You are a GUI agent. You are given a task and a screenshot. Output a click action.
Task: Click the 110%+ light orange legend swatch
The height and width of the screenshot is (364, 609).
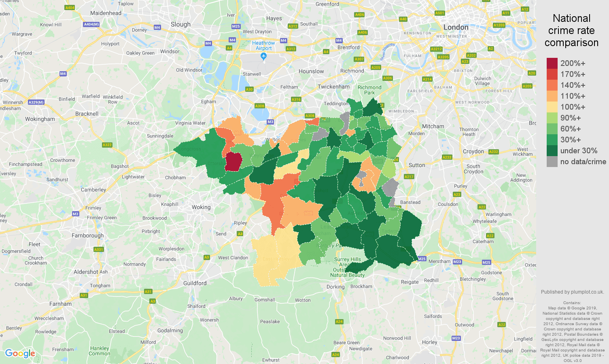pos(552,96)
